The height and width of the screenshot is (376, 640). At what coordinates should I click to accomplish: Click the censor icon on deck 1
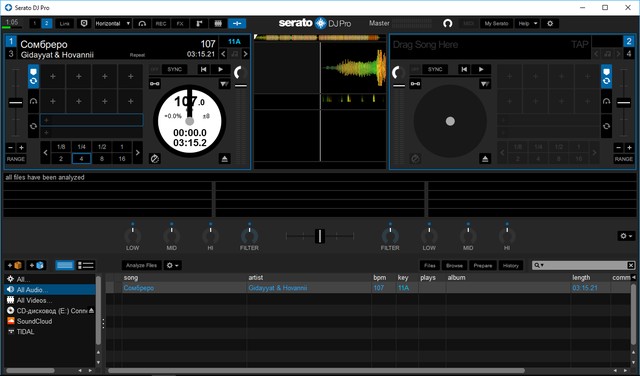(155, 158)
